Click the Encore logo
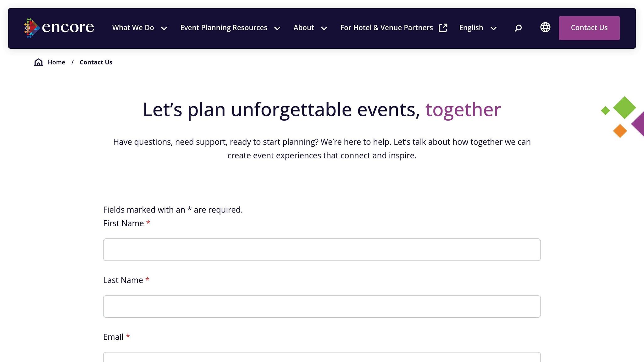 [59, 28]
